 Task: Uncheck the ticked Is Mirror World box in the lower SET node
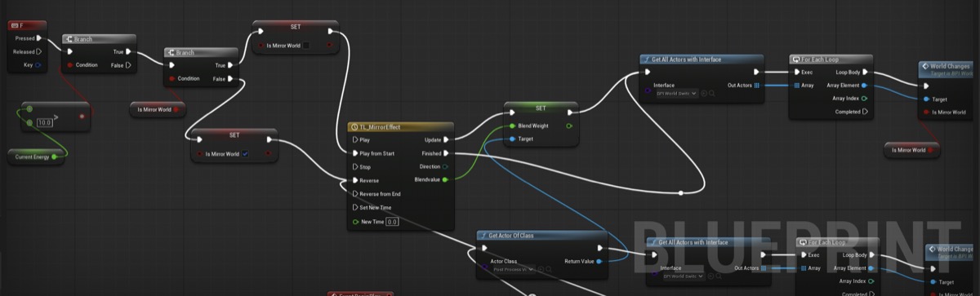click(x=246, y=153)
